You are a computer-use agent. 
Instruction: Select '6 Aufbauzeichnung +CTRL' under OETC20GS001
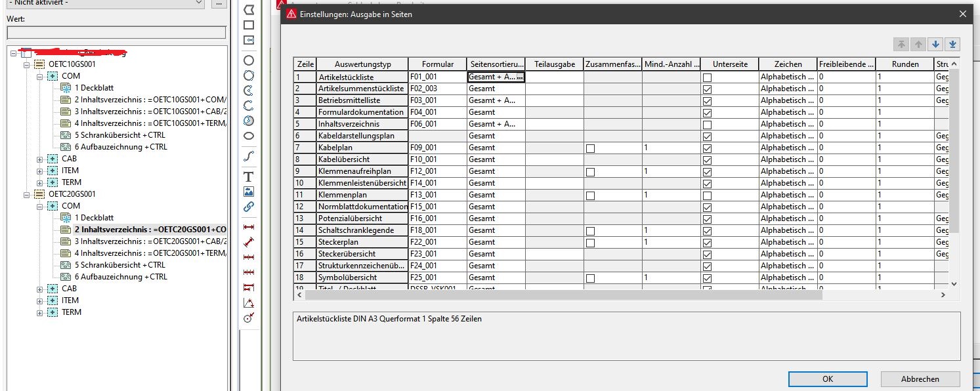coord(121,277)
